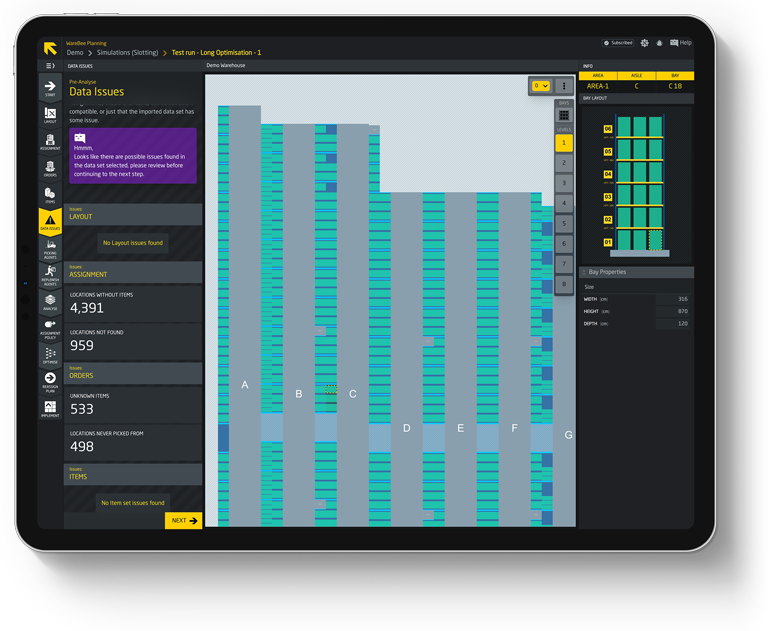The image size is (768, 631).
Task: Select bay level 05 label
Action: point(608,151)
